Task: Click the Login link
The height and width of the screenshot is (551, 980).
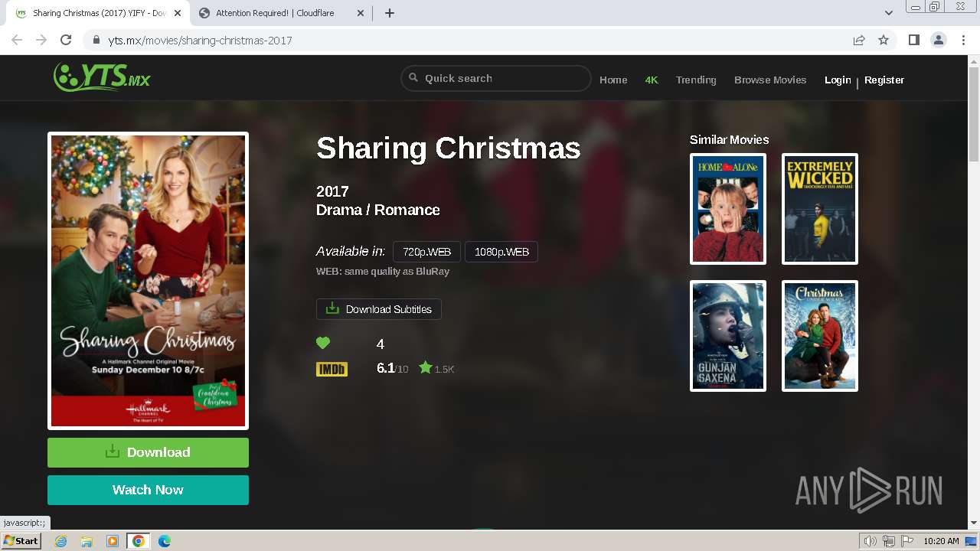Action: (838, 80)
